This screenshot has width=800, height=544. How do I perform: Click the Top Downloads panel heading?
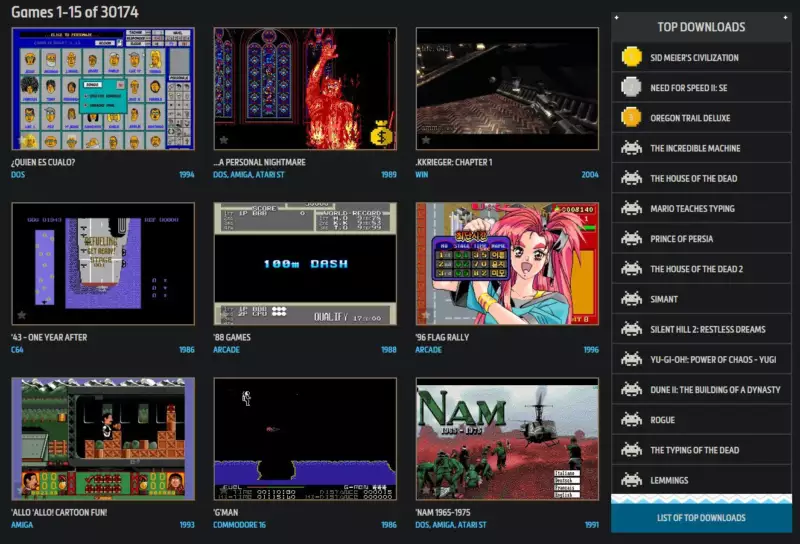click(701, 27)
